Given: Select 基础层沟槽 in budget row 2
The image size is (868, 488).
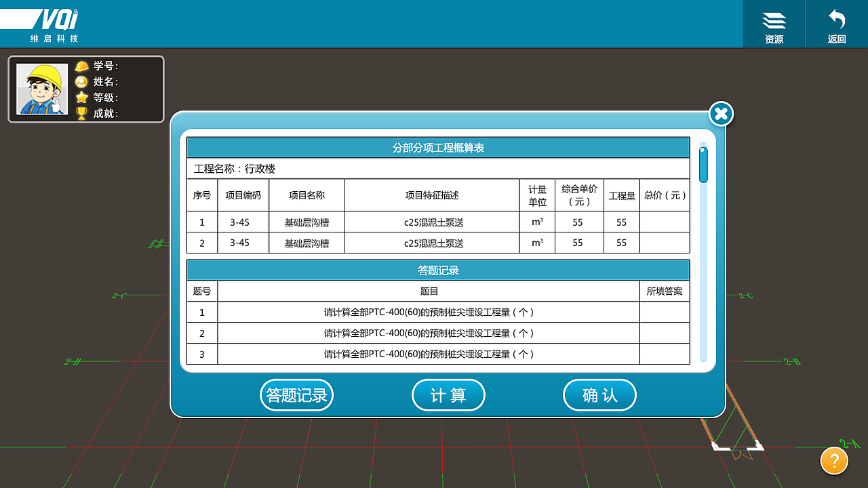Looking at the screenshot, I should [x=307, y=243].
